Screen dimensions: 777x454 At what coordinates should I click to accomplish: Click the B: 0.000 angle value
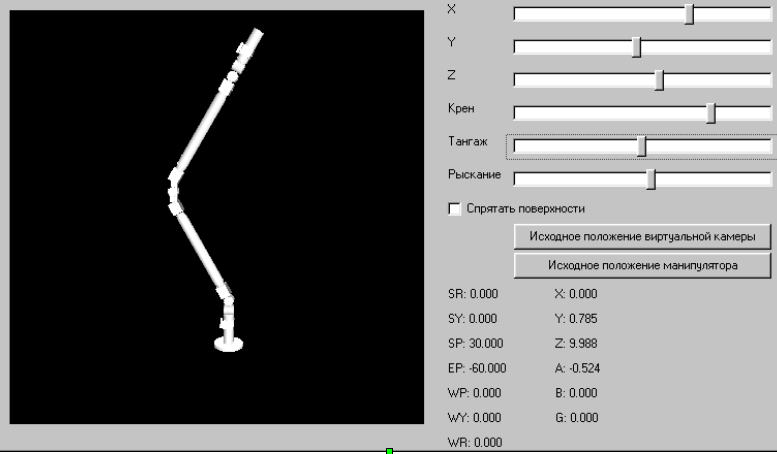point(576,393)
